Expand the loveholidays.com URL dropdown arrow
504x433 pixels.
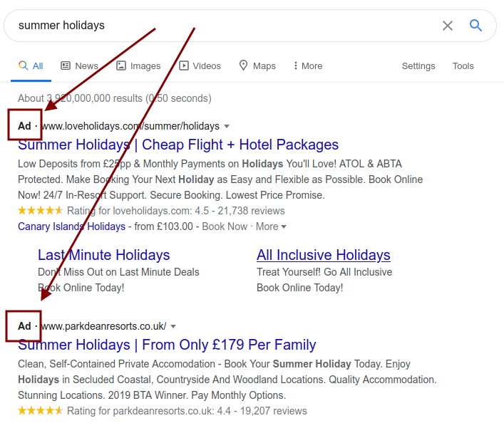click(227, 126)
